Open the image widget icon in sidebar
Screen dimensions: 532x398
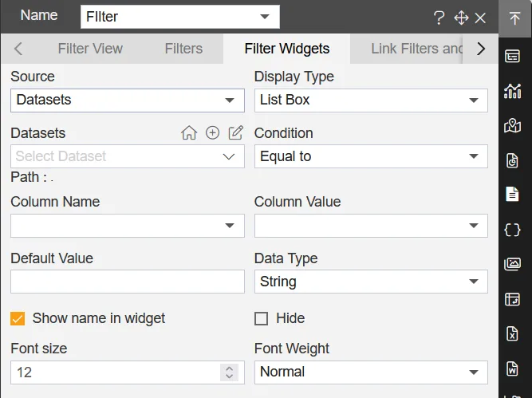coord(513,264)
